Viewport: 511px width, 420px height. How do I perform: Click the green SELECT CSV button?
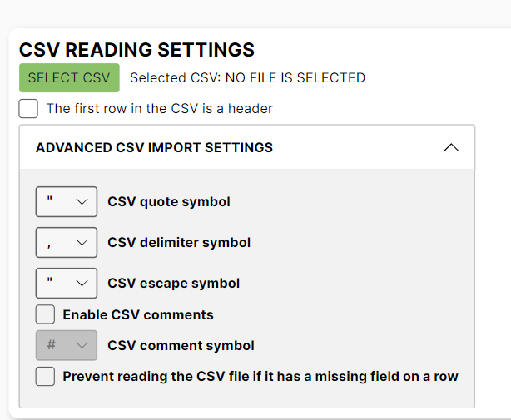(69, 78)
